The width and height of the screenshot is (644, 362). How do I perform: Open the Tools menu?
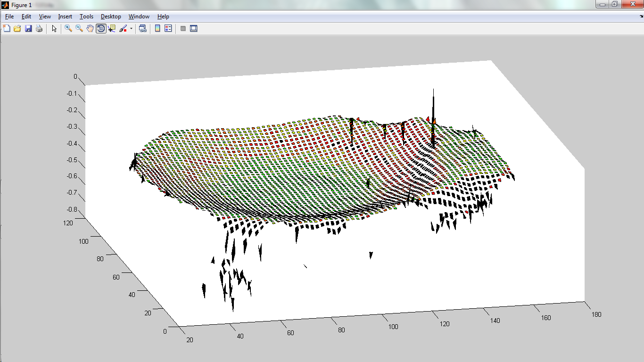point(86,16)
